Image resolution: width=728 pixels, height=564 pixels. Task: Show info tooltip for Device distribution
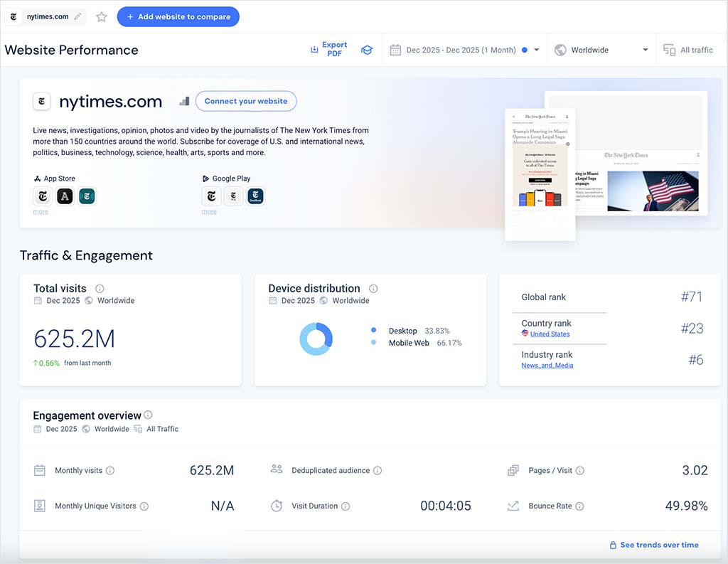click(x=373, y=289)
